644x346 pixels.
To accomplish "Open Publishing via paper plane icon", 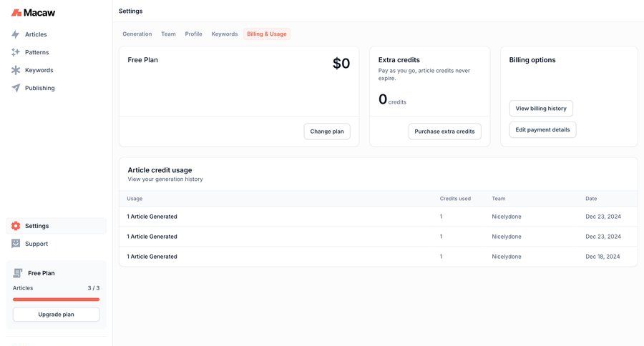I will [16, 88].
